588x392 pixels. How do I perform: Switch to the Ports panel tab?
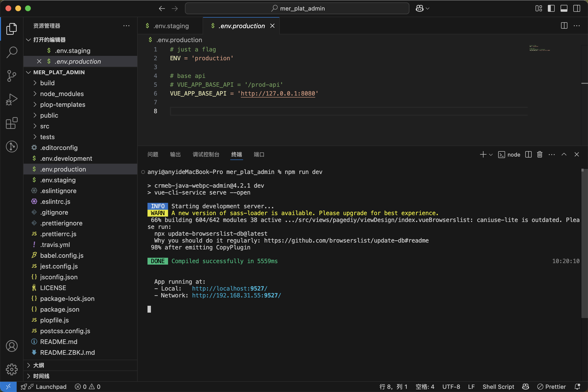pyautogui.click(x=259, y=155)
